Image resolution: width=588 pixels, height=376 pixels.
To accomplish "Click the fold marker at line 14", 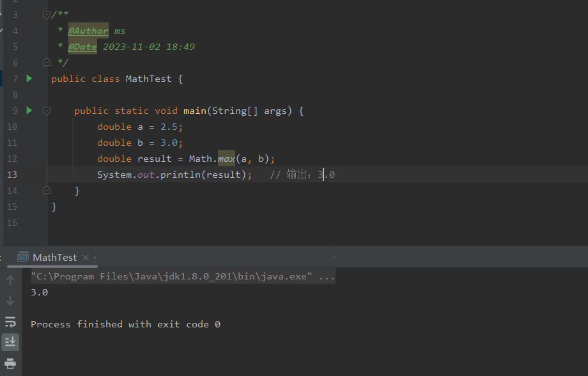I will point(46,190).
